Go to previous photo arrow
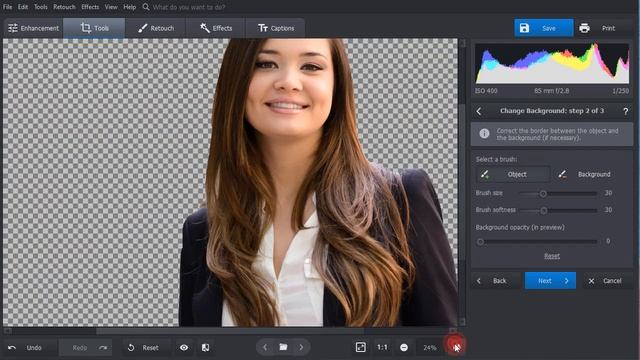This screenshot has width=640, height=360. [265, 347]
